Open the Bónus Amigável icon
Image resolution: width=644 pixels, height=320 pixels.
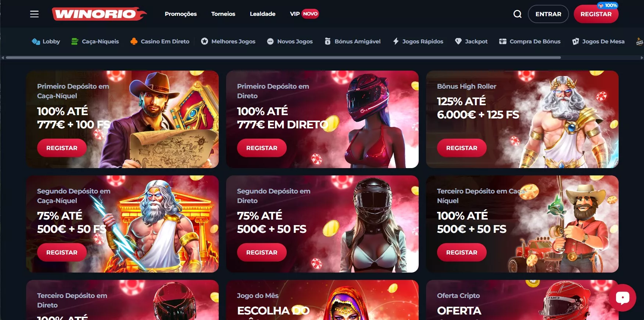pyautogui.click(x=328, y=42)
